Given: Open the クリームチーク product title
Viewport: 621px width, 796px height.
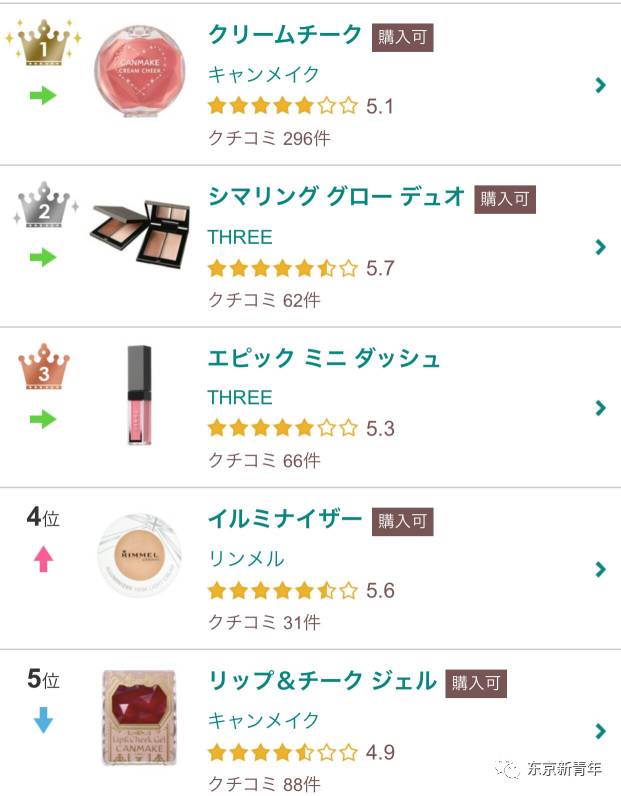Looking at the screenshot, I should click(x=285, y=35).
